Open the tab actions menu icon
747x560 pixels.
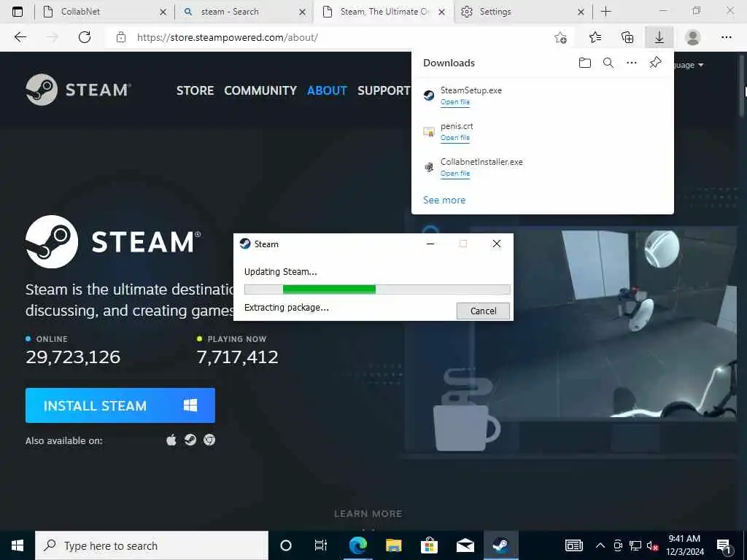coord(18,12)
